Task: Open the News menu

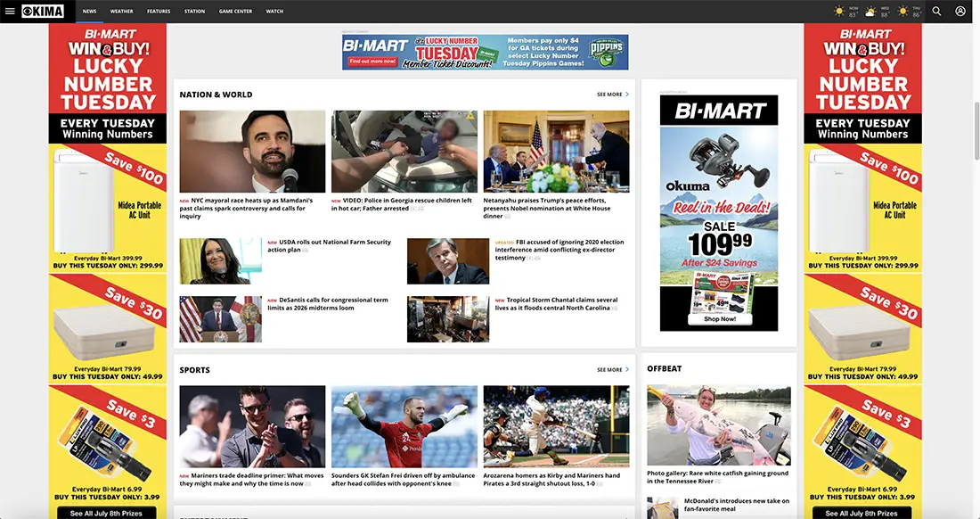Action: (89, 12)
